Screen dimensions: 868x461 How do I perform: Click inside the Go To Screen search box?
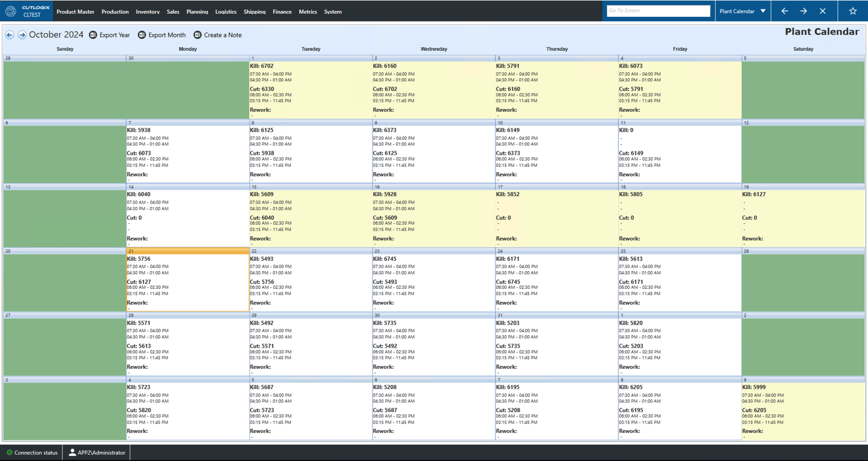(x=658, y=10)
